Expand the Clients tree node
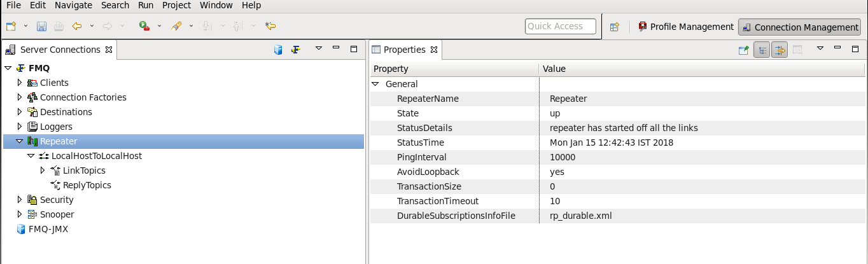Screen dimensions: 868x264 click(x=20, y=83)
